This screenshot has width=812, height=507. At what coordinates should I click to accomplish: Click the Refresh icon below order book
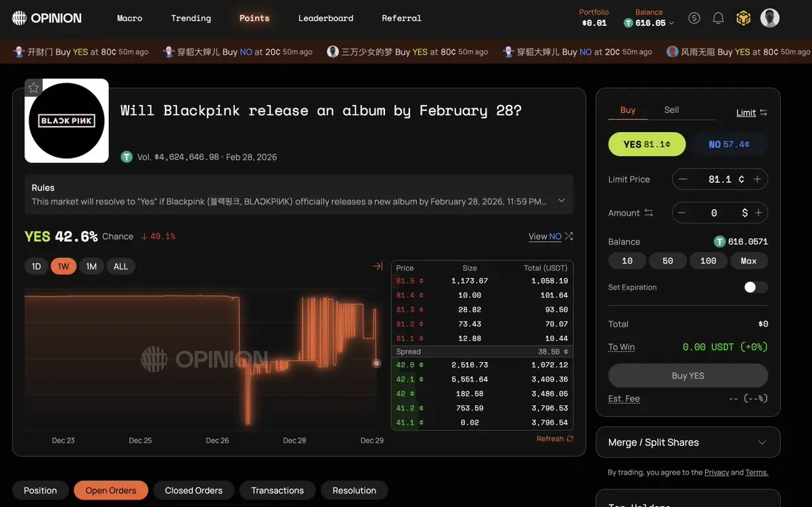click(570, 439)
